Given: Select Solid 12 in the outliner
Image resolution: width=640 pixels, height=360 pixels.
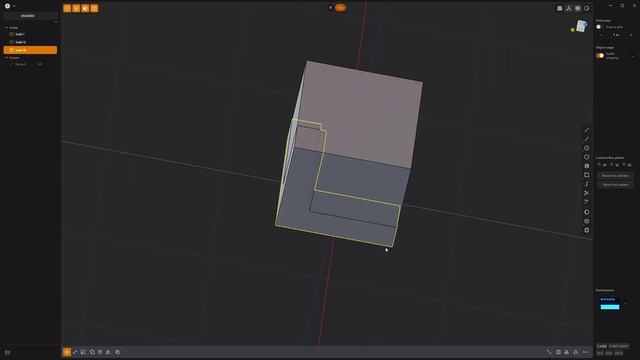Looking at the screenshot, I should (x=30, y=42).
